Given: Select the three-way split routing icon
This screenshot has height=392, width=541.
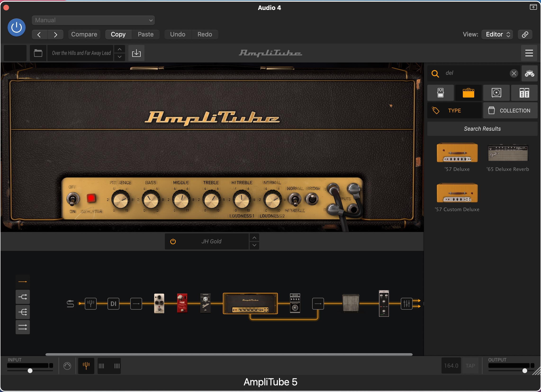Looking at the screenshot, I should tap(23, 312).
